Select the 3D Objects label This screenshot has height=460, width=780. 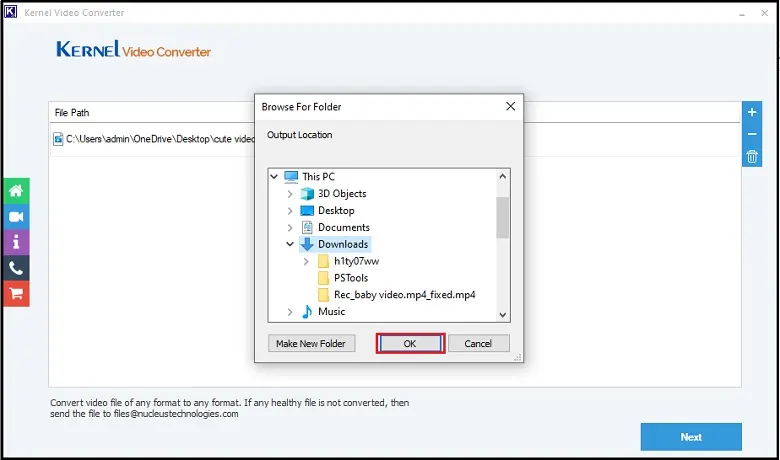pyautogui.click(x=342, y=193)
